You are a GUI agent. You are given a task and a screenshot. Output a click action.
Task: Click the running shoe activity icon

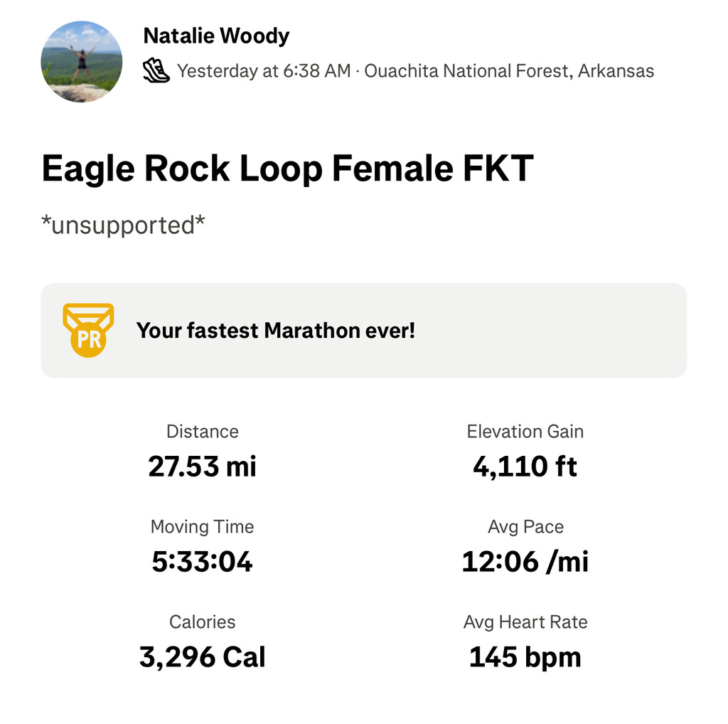click(x=156, y=71)
